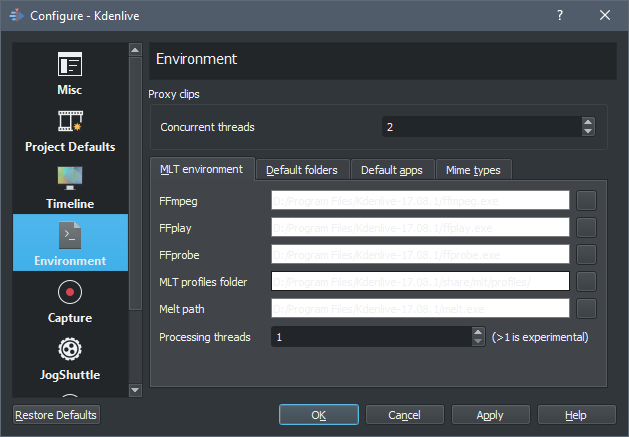Switch to the Mime types tab
629x437 pixels.
tap(473, 170)
